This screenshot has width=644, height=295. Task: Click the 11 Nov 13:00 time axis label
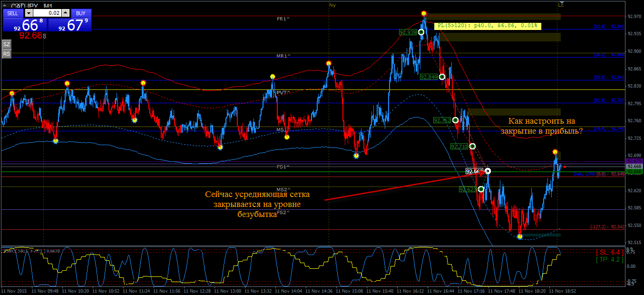[228, 290]
